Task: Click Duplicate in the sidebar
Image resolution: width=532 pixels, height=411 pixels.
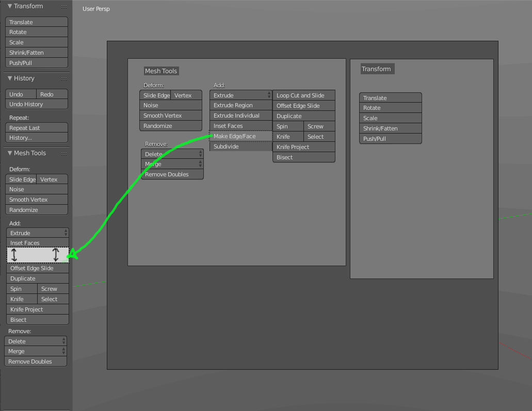Action: tap(38, 278)
